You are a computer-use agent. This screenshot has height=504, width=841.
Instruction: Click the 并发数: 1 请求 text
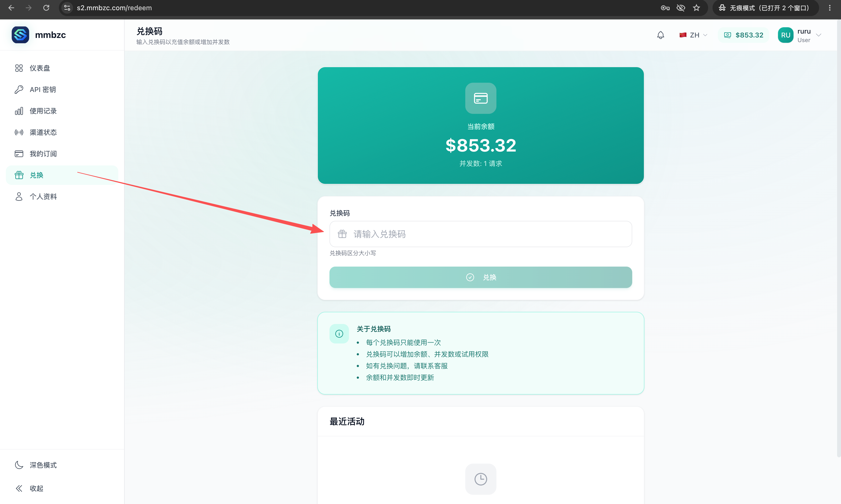pyautogui.click(x=480, y=163)
